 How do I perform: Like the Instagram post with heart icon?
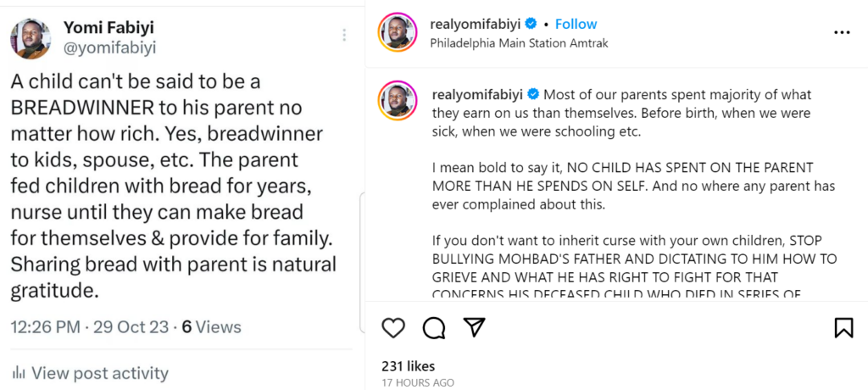pyautogui.click(x=393, y=328)
